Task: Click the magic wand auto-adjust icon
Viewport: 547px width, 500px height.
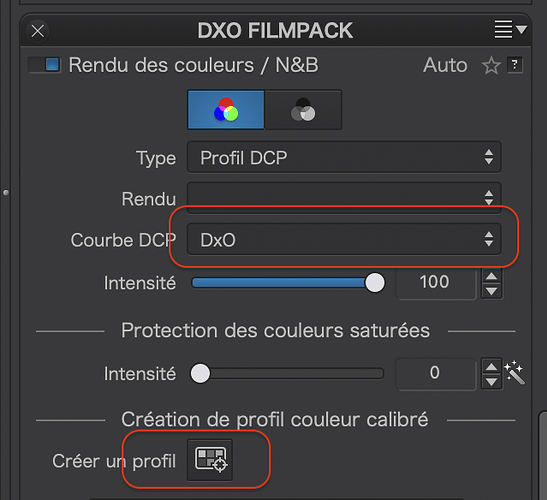Action: [514, 373]
